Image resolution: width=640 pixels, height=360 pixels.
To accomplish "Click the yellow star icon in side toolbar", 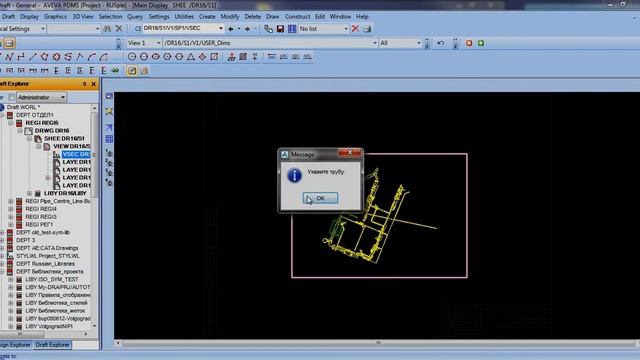I will tap(109, 111).
